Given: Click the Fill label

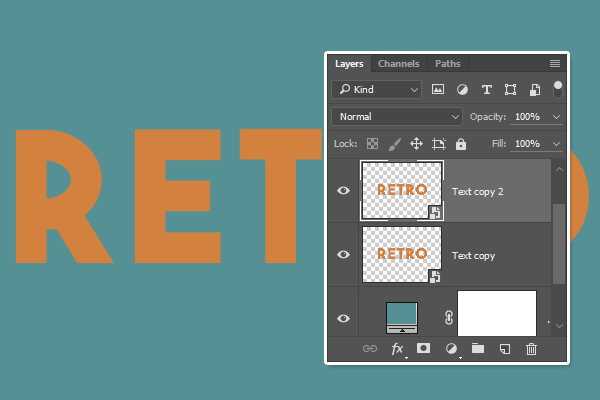Looking at the screenshot, I should pyautogui.click(x=499, y=144).
